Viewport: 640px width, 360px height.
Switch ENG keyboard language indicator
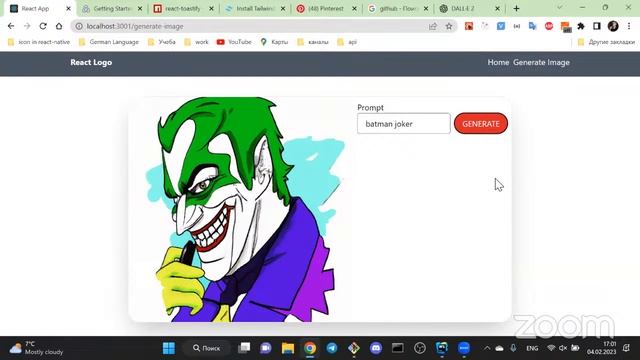pos(532,348)
